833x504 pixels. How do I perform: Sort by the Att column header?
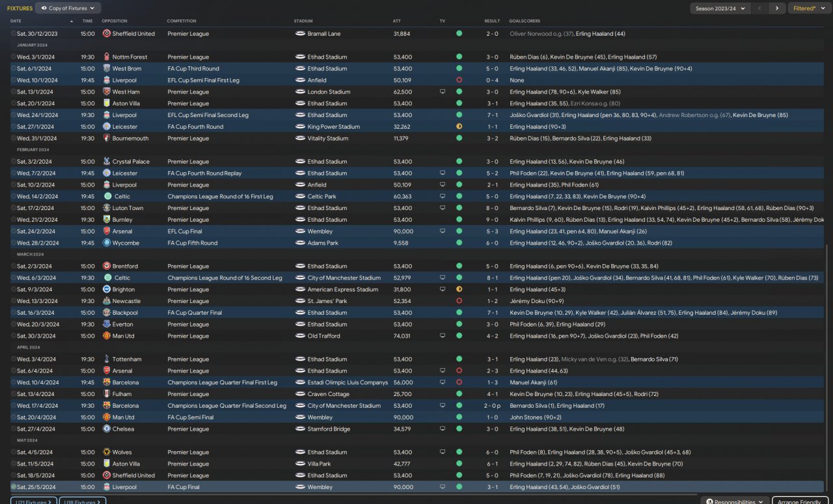[x=397, y=21]
